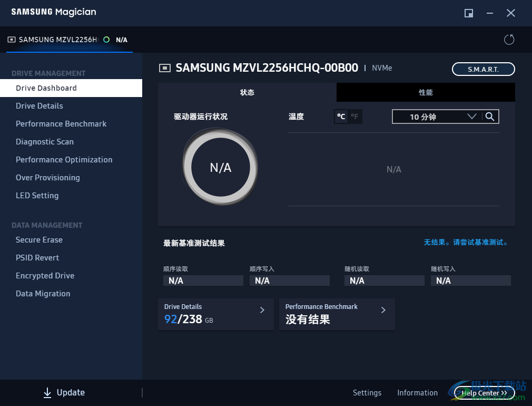The image size is (532, 406).
Task: Open Diagnostic Scan page
Action: coord(71,142)
